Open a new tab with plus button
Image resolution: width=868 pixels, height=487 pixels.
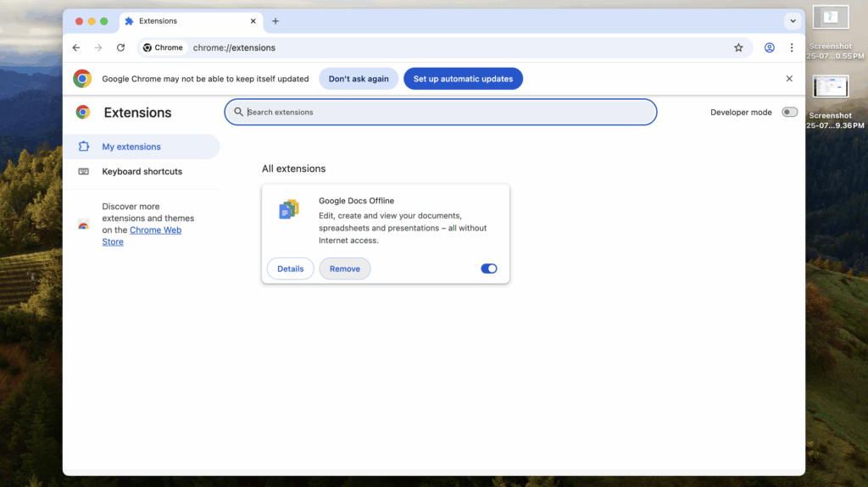(x=275, y=21)
